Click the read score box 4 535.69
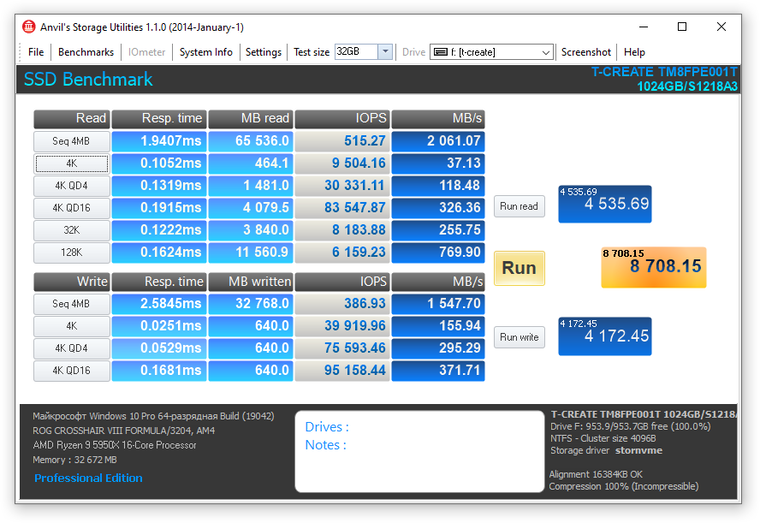 pos(605,204)
